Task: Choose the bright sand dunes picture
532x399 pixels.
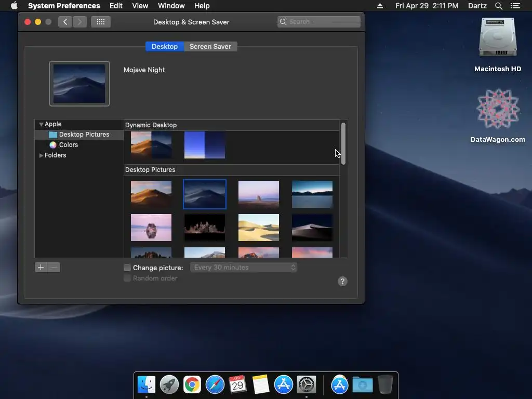Action: tap(259, 228)
